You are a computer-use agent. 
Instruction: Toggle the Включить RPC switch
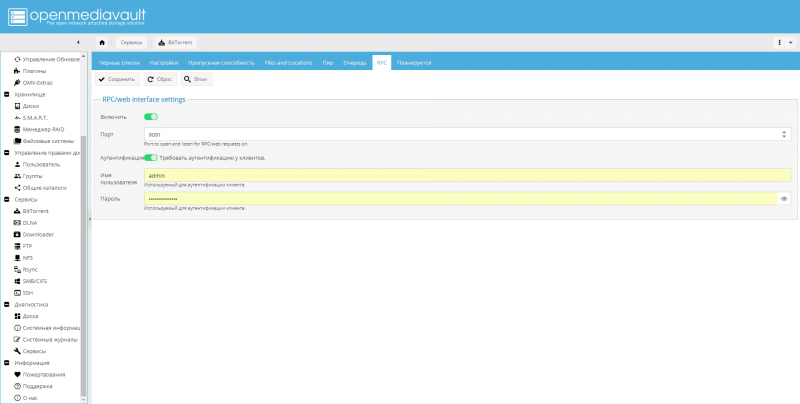pyautogui.click(x=151, y=117)
